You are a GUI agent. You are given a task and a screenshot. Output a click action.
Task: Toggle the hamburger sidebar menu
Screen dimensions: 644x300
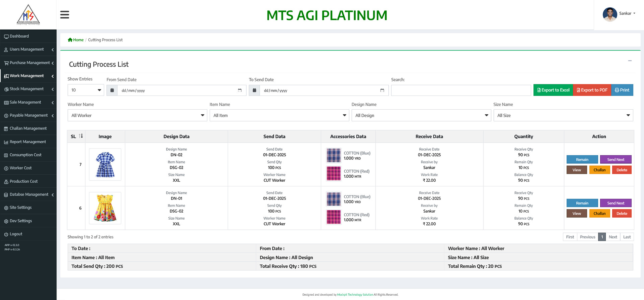65,15
